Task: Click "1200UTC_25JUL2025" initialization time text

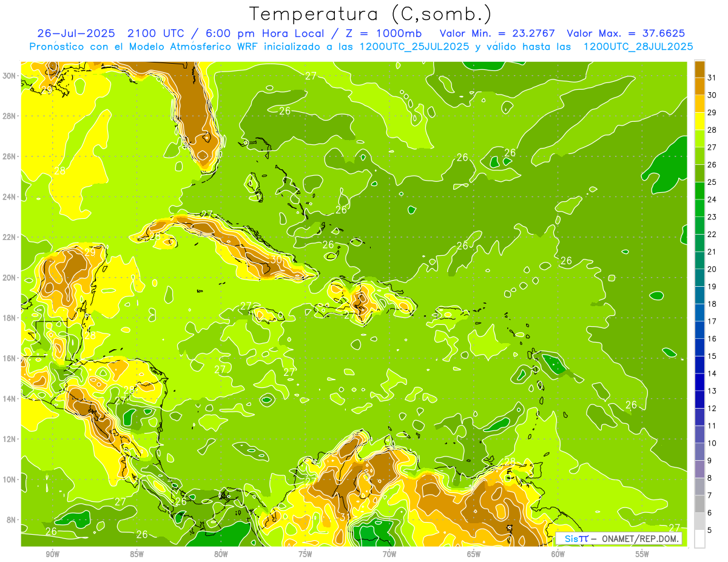Action: coord(414,46)
